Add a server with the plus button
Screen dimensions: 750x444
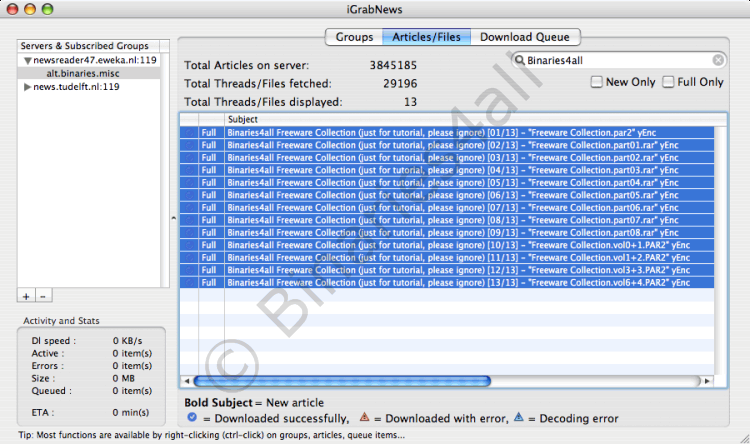tap(26, 296)
